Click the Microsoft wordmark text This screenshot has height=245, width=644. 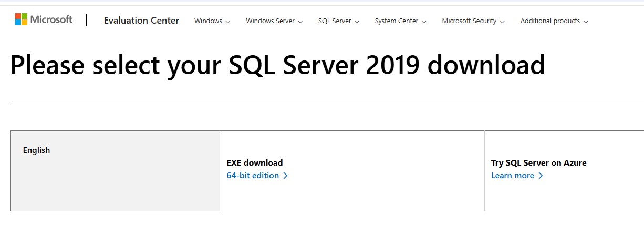click(x=51, y=19)
